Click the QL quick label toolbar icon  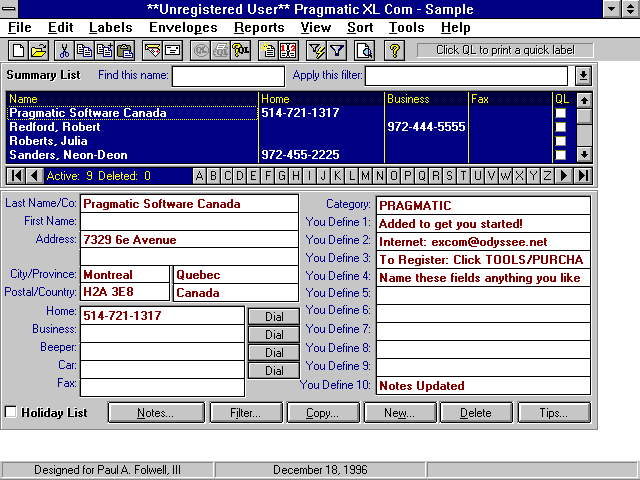(241, 51)
